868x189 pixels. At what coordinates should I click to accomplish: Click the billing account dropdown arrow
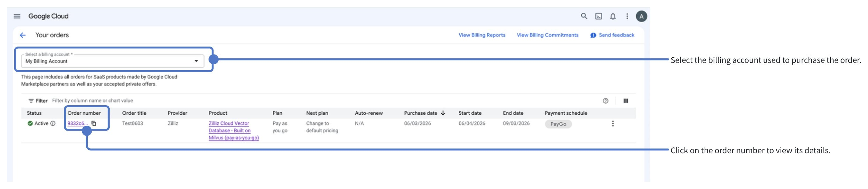196,61
